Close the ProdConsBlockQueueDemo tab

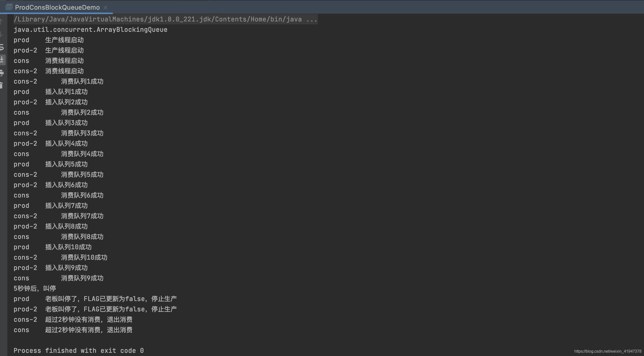pos(105,8)
